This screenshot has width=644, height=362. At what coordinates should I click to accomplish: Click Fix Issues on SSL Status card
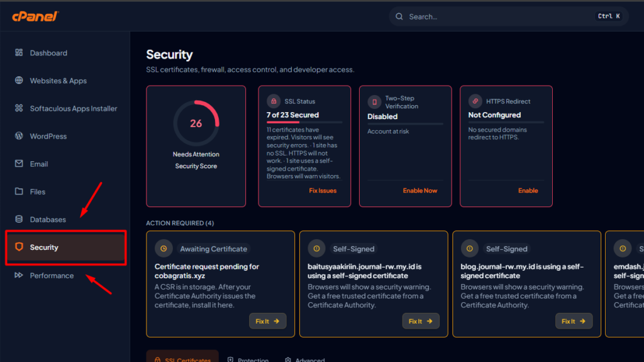point(323,191)
